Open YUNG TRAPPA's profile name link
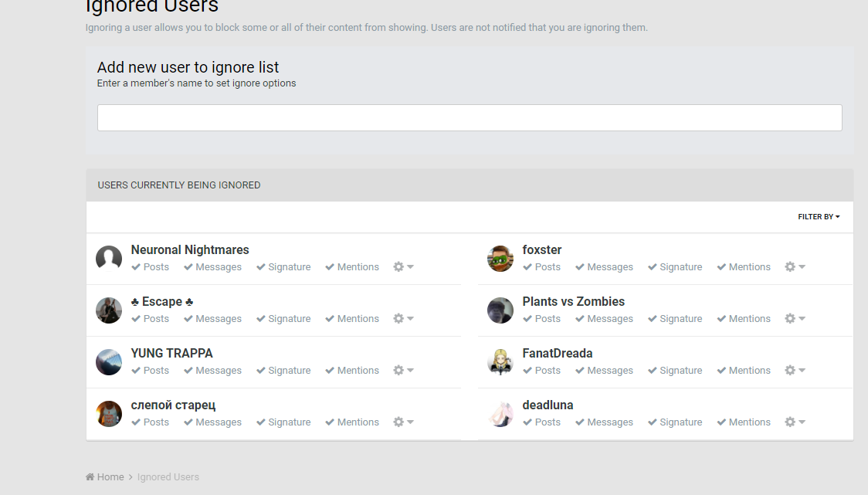This screenshot has width=868, height=495. pyautogui.click(x=171, y=354)
